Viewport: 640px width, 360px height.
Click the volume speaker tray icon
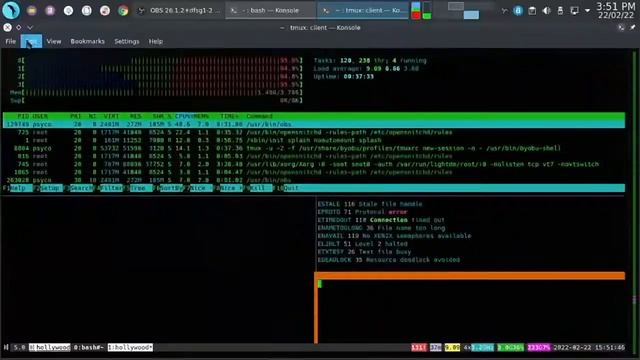tap(547, 11)
